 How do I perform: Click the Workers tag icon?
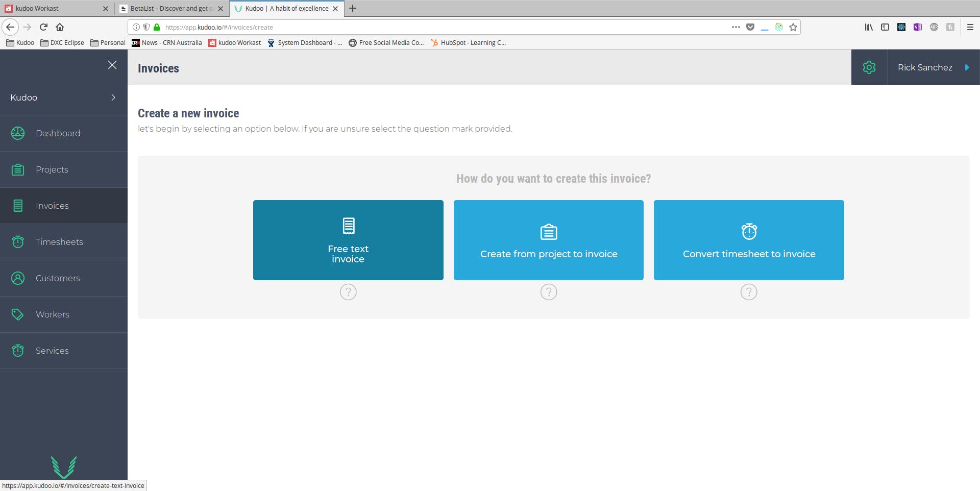click(18, 314)
